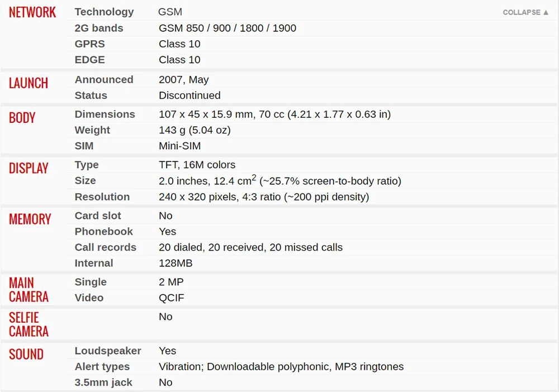Open the 2G bands glossary link
Image resolution: width=559 pixels, height=392 pixels.
pos(99,28)
